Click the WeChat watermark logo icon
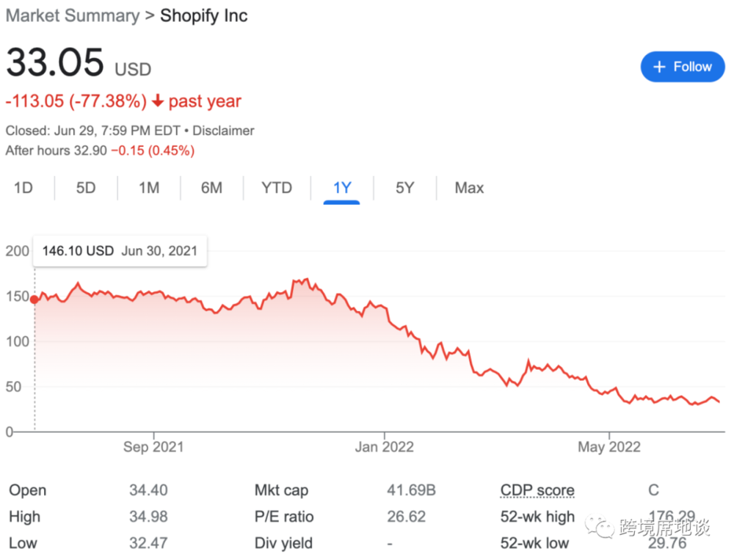This screenshot has width=734, height=560. [x=603, y=526]
